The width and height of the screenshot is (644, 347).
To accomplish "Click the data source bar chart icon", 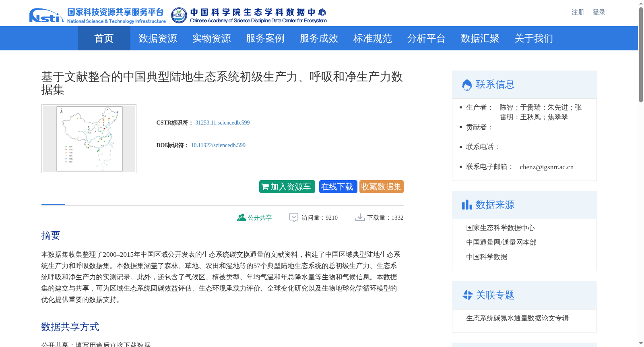I will click(467, 205).
